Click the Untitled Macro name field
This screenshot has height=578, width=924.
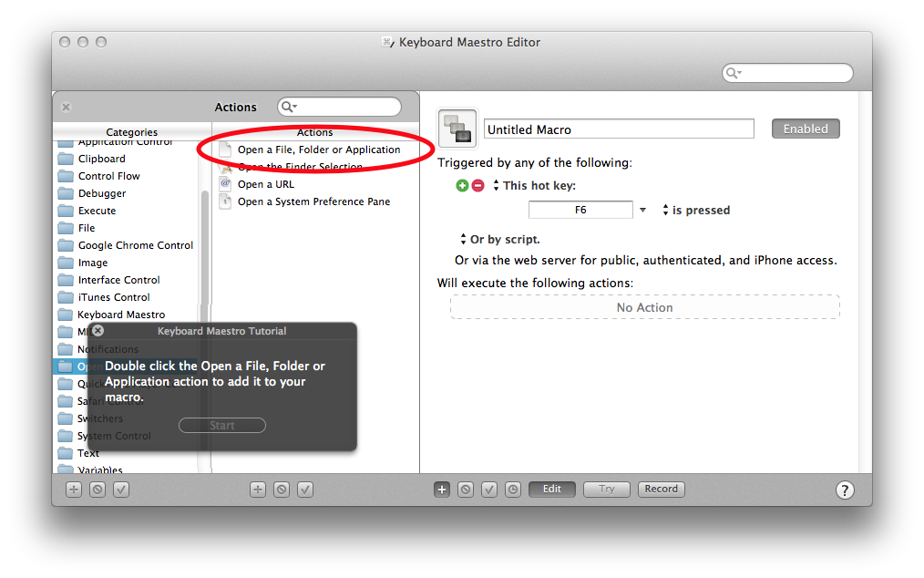point(619,129)
